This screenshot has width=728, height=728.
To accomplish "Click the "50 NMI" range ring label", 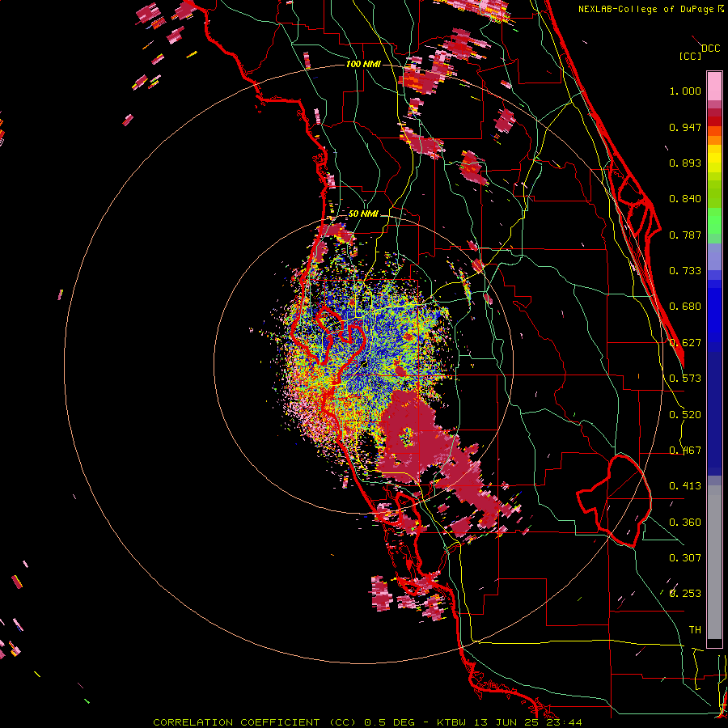I will point(363,214).
